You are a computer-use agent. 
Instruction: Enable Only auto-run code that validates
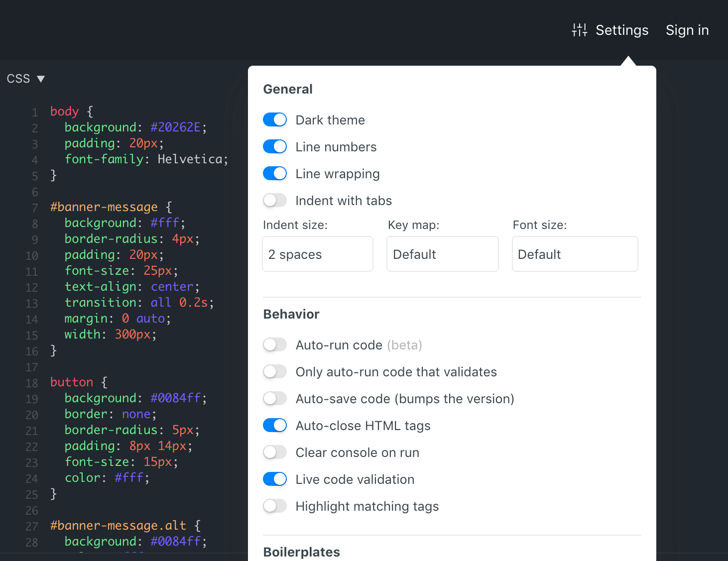tap(274, 371)
